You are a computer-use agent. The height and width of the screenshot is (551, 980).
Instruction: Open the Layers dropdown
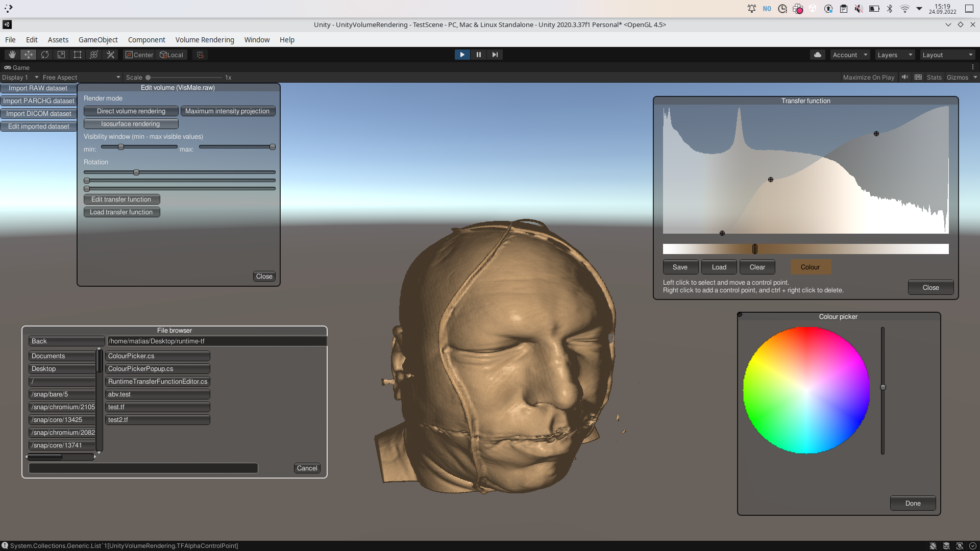pos(895,55)
